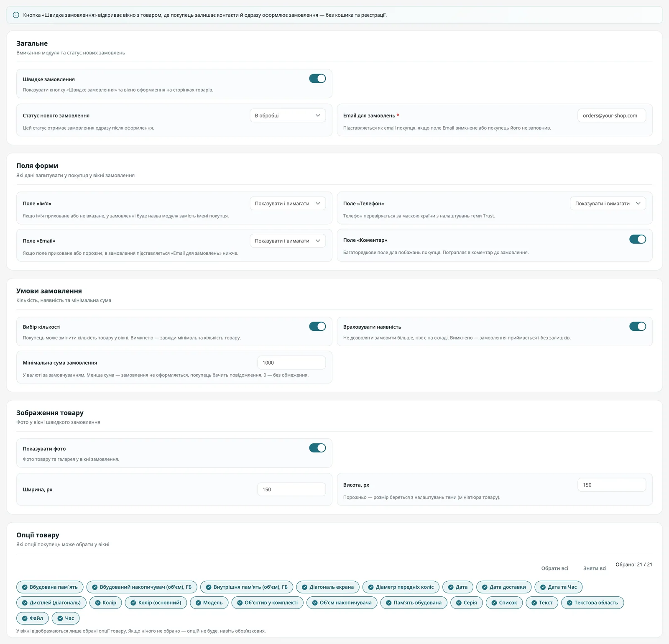This screenshot has height=644, width=669.
Task: Toggle the «Дисплей (діагональ)» option chip
Action: 51,603
